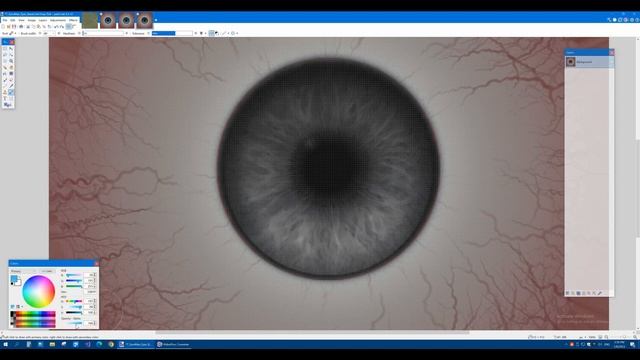Click the Windows Start button
The image size is (640, 360).
point(5,344)
